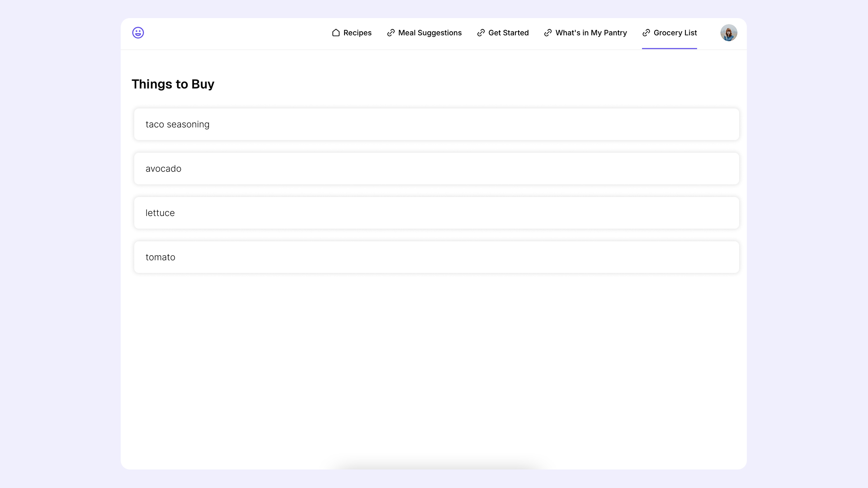868x488 pixels.
Task: Click link icon beside Grocery List
Action: [646, 33]
